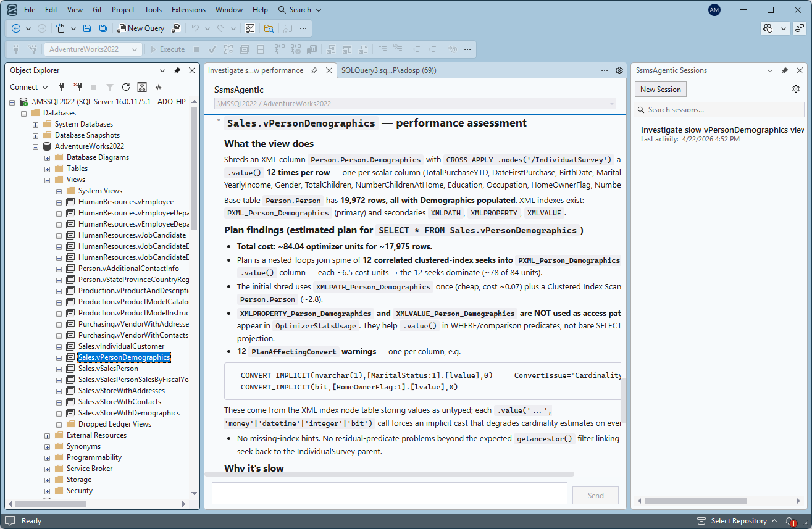Open settings gear in SsmsAgentic panel

(x=796, y=88)
